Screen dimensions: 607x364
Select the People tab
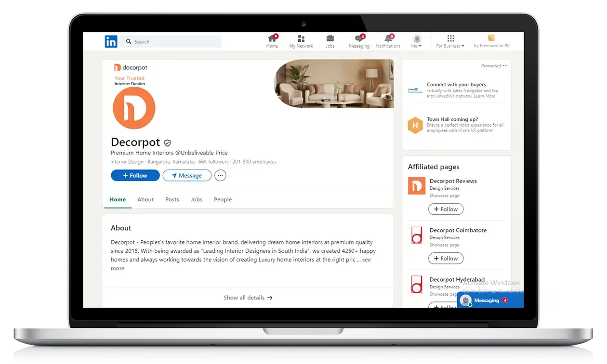tap(223, 199)
